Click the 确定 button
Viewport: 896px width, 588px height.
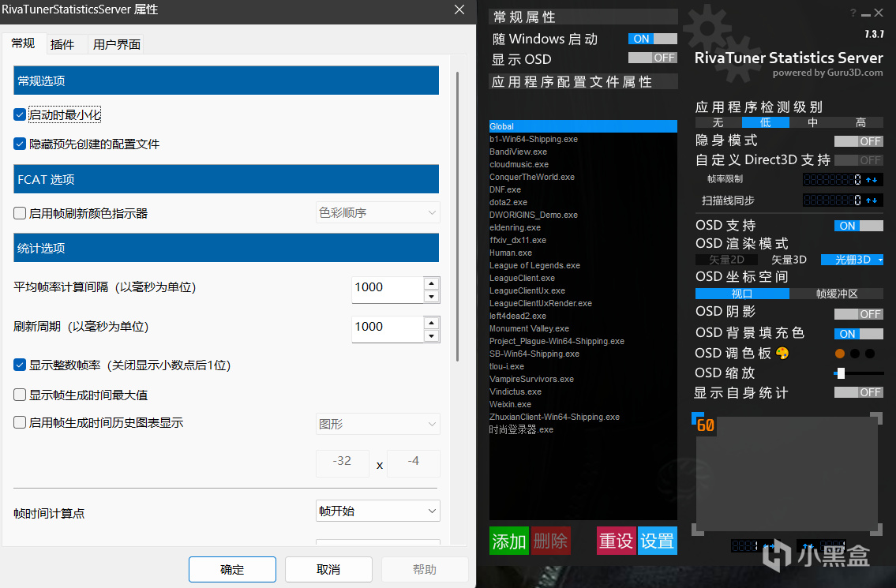tap(232, 569)
